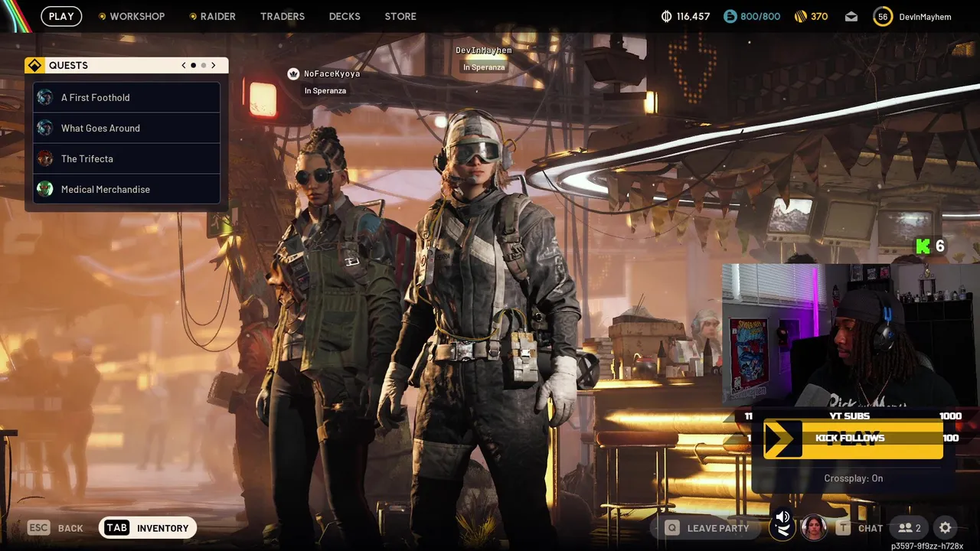The height and width of the screenshot is (551, 980).
Task: Click the Crossplay: On label
Action: tap(853, 478)
